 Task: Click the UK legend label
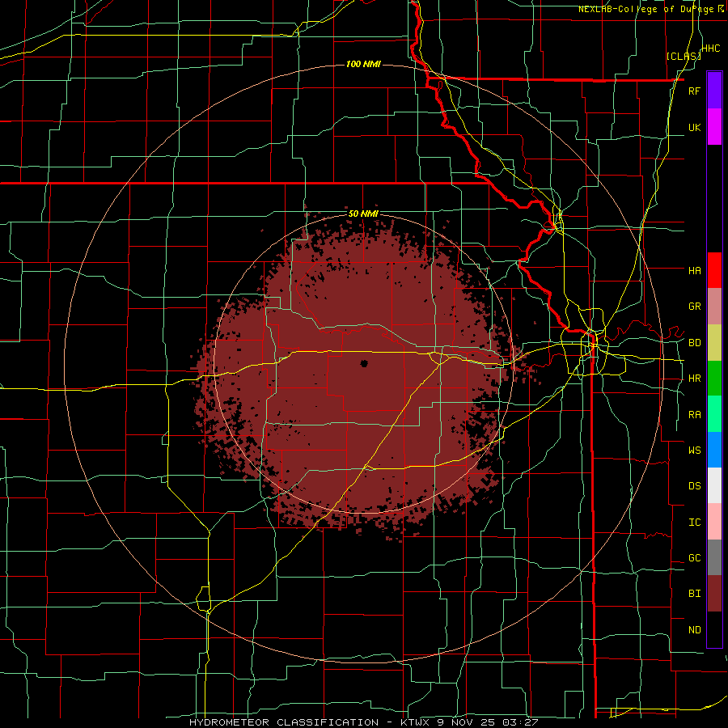(x=695, y=127)
